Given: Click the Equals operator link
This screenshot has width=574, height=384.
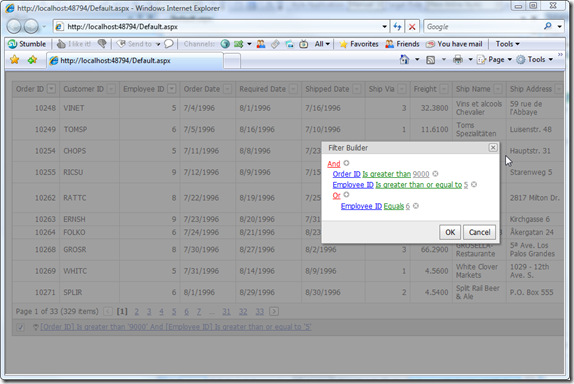Looking at the screenshot, I should (394, 206).
